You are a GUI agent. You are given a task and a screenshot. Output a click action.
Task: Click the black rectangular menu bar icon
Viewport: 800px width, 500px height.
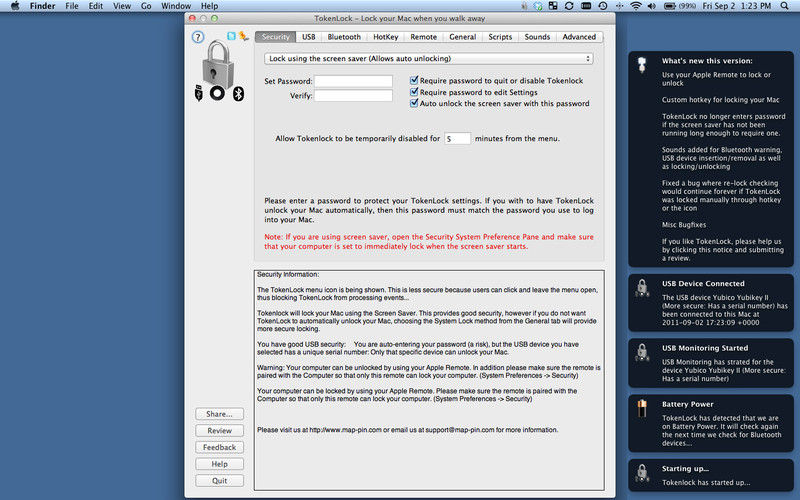(586, 6)
